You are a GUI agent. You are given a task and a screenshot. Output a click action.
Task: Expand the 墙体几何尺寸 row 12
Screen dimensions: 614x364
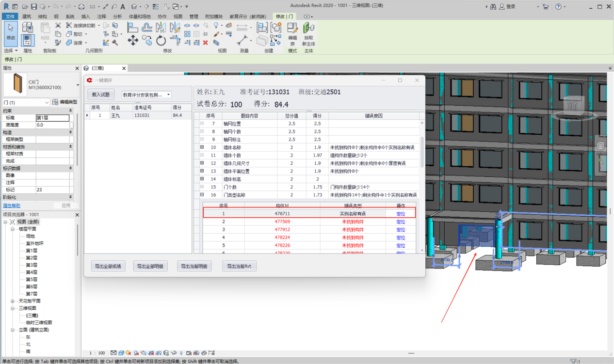(x=202, y=163)
